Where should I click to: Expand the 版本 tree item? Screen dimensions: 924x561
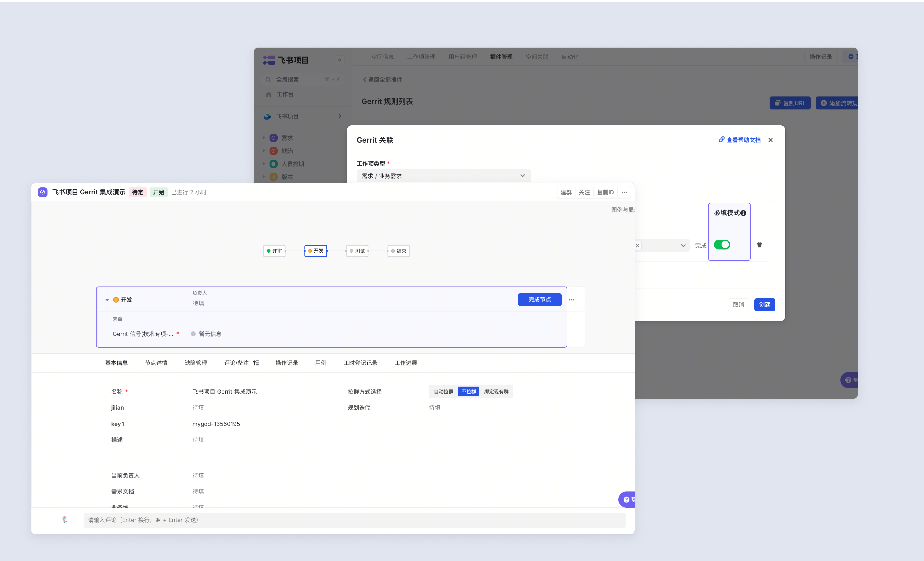point(264,177)
